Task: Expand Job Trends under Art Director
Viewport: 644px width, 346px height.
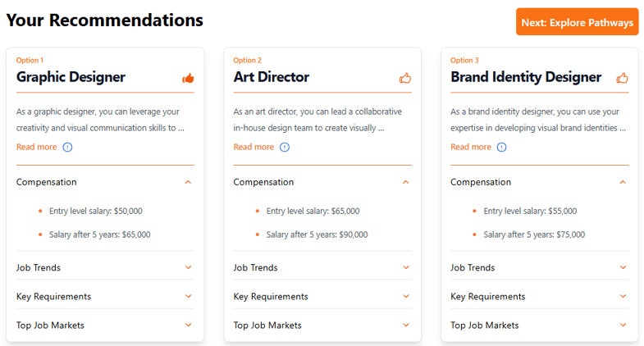Action: pos(405,267)
